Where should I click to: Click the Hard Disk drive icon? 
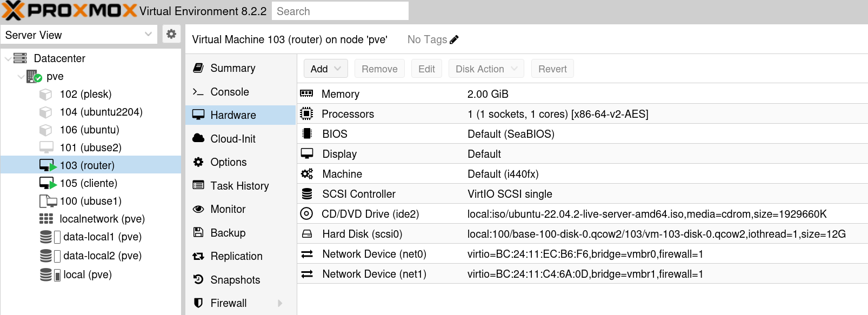(306, 234)
